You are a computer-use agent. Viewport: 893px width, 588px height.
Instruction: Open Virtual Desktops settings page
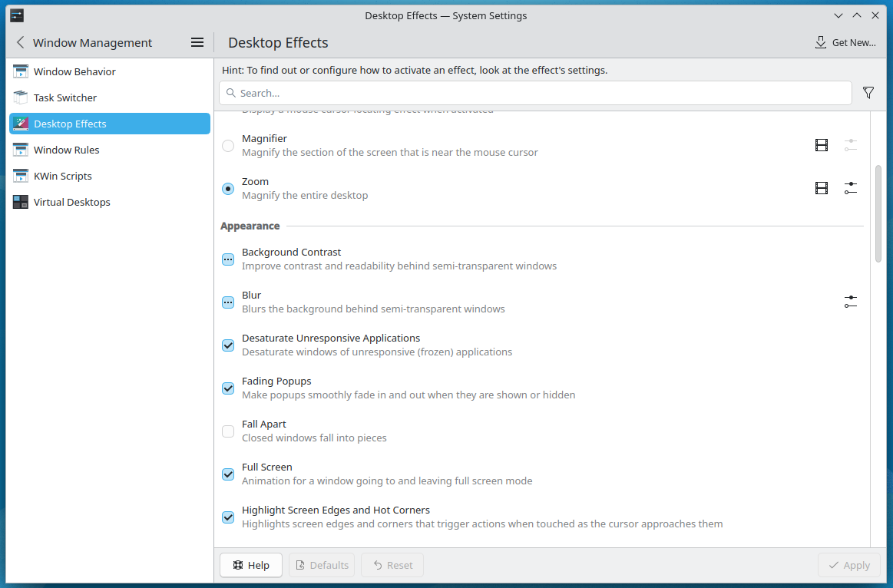coord(109,202)
